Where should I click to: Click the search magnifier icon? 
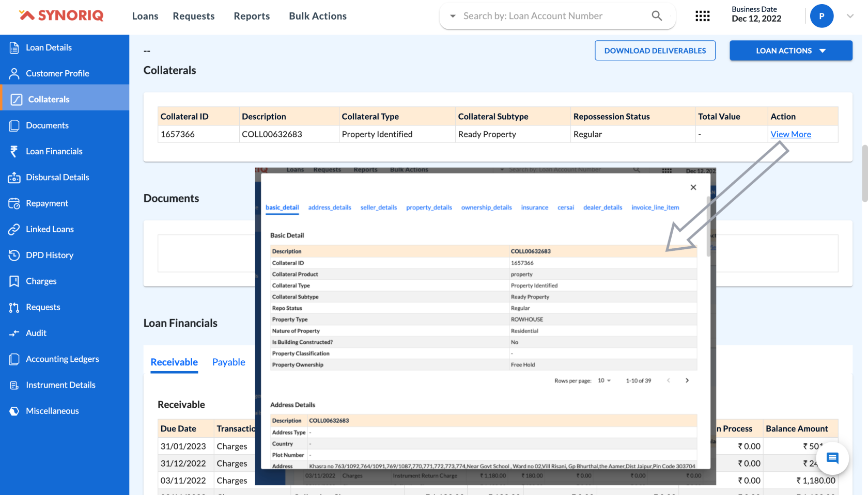click(657, 16)
